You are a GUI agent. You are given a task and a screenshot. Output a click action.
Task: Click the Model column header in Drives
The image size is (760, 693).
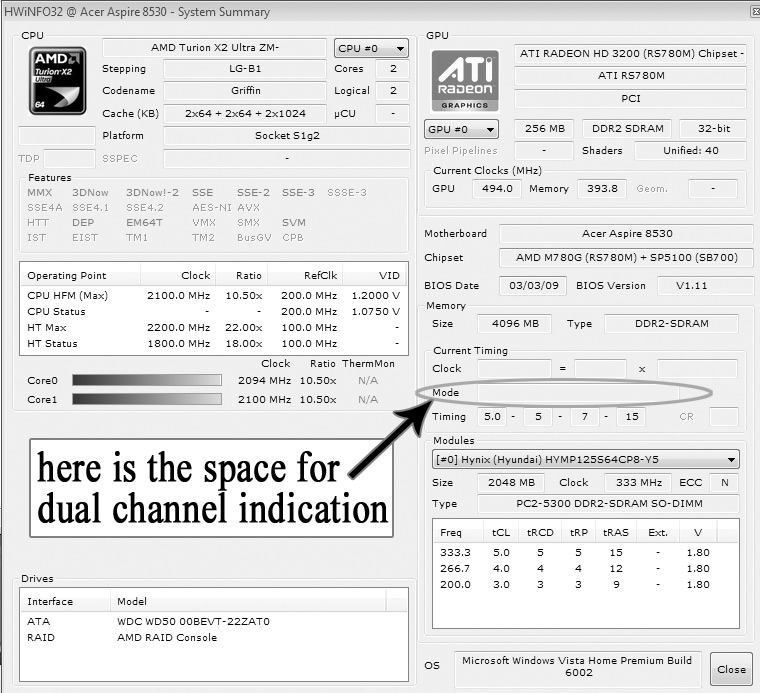pos(249,601)
